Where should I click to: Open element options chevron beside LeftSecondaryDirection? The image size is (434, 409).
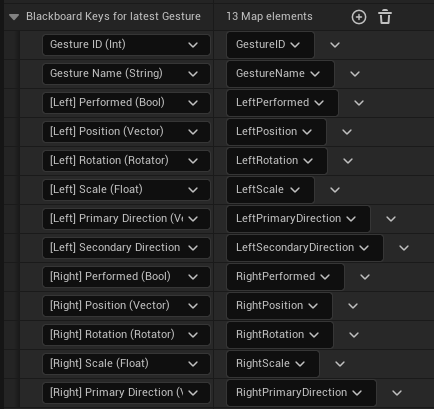point(404,248)
